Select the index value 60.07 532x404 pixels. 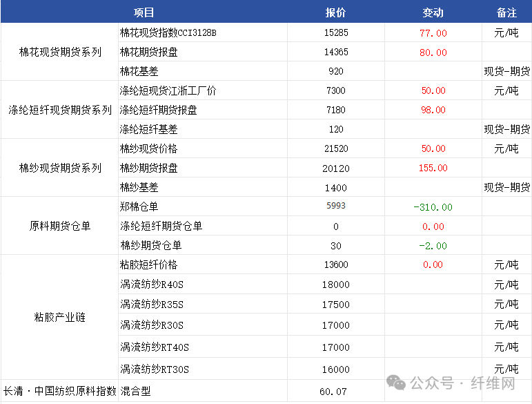click(x=333, y=392)
